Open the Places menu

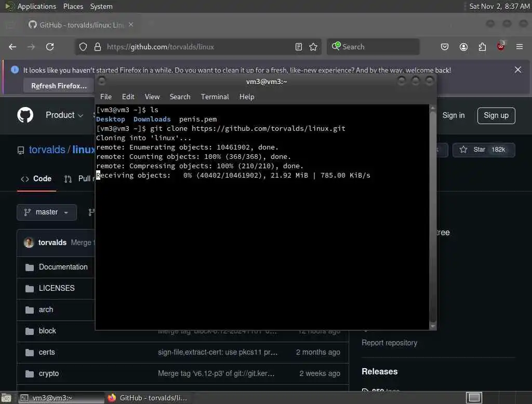[x=73, y=6]
